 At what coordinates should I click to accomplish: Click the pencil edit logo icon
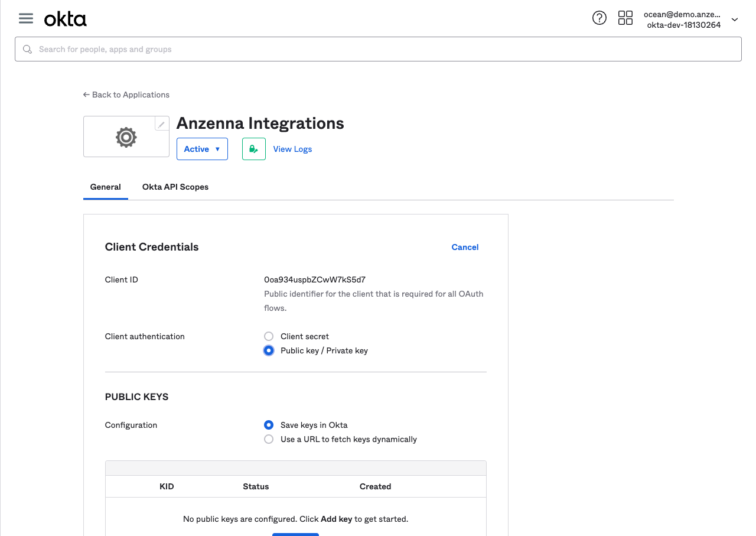click(x=161, y=125)
